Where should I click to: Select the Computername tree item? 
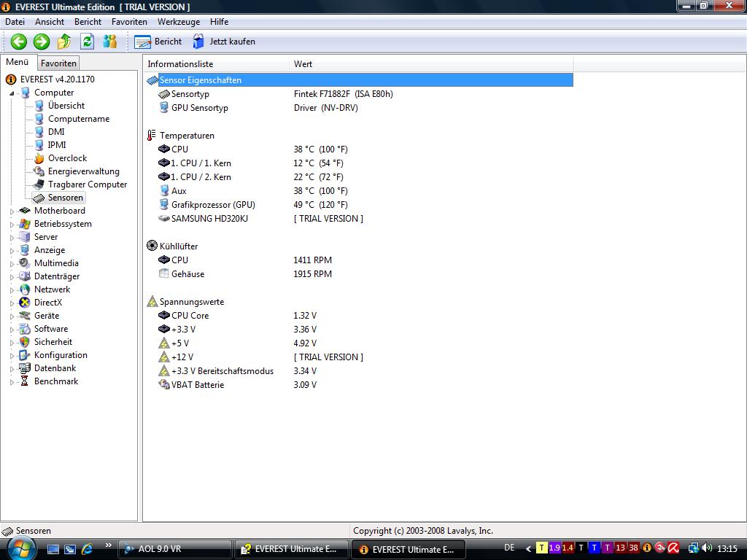pos(79,119)
